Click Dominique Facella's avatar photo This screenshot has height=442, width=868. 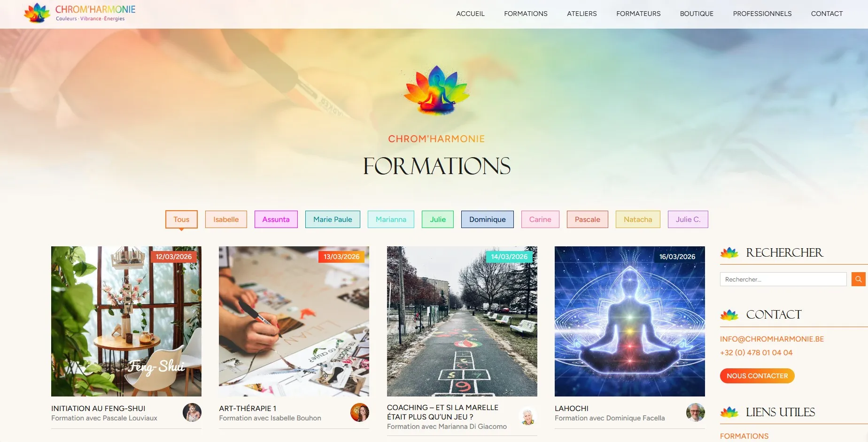point(696,412)
